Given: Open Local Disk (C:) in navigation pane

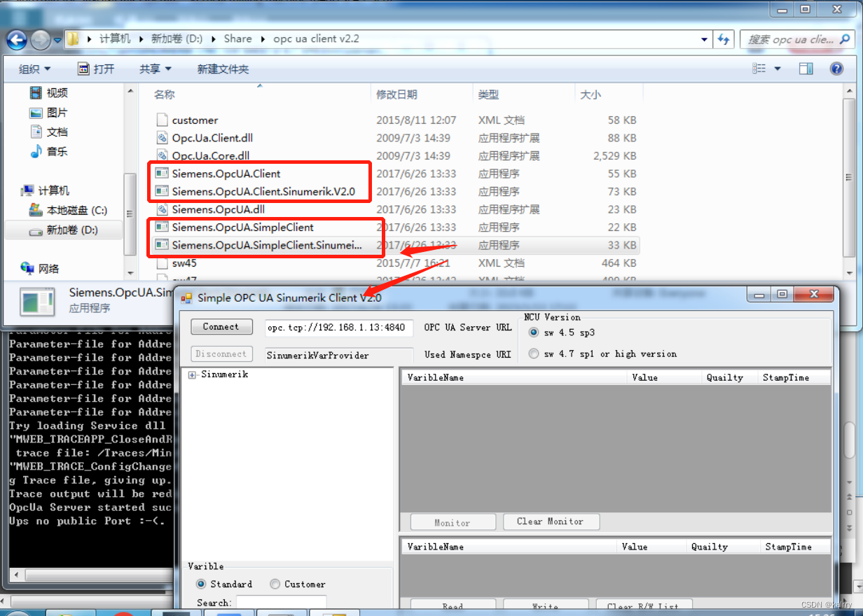Looking at the screenshot, I should 68,210.
